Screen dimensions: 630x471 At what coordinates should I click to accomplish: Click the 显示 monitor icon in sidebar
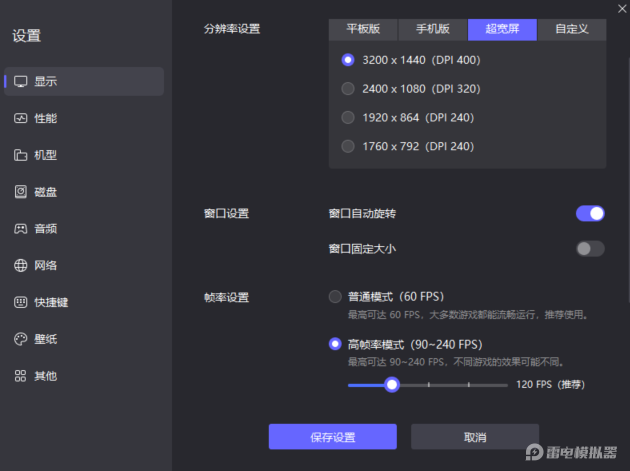(x=20, y=82)
